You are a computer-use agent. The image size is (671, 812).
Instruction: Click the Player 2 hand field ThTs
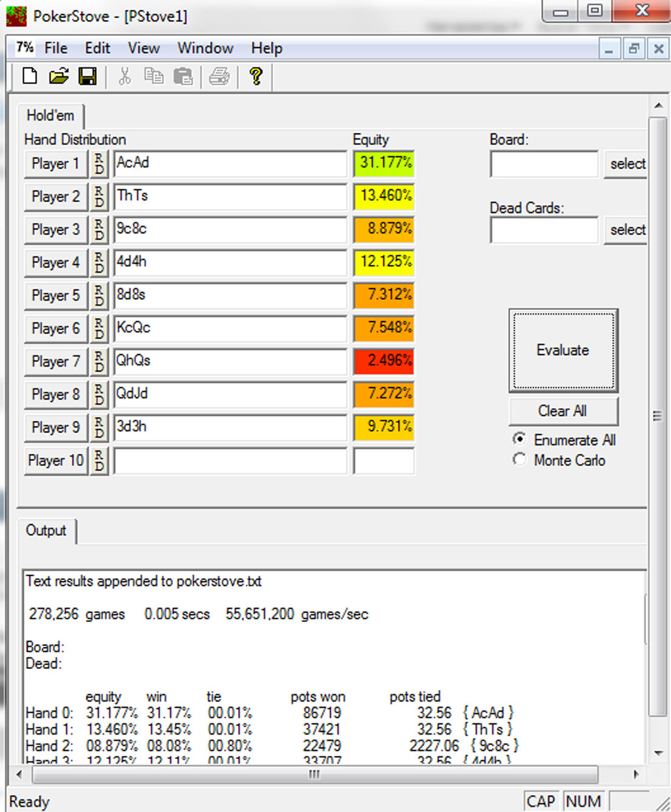230,197
